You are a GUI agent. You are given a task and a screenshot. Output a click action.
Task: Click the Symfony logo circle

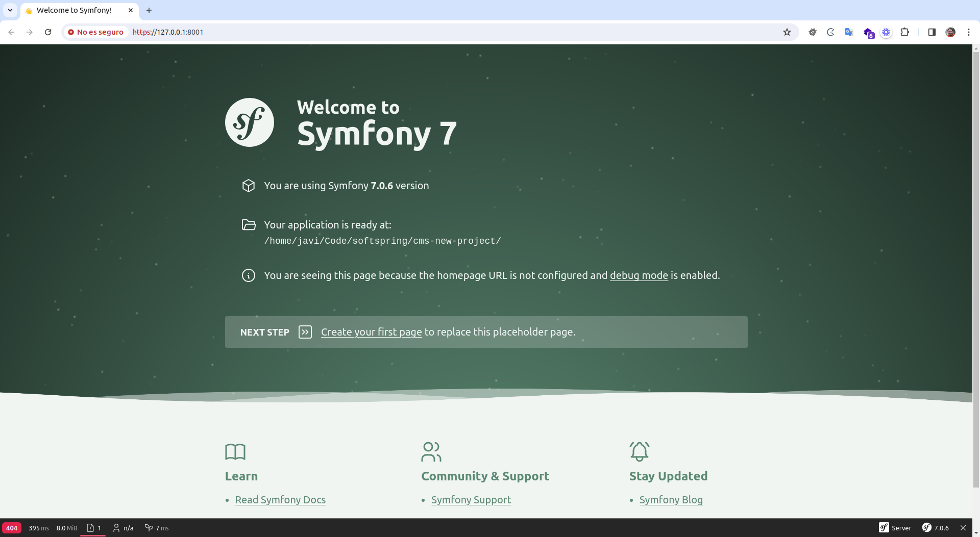[250, 122]
